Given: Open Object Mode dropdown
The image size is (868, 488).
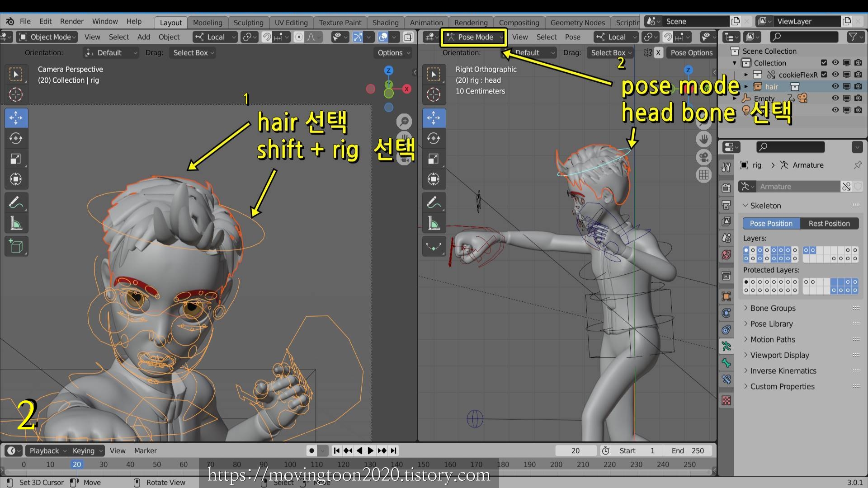Looking at the screenshot, I should click(47, 37).
